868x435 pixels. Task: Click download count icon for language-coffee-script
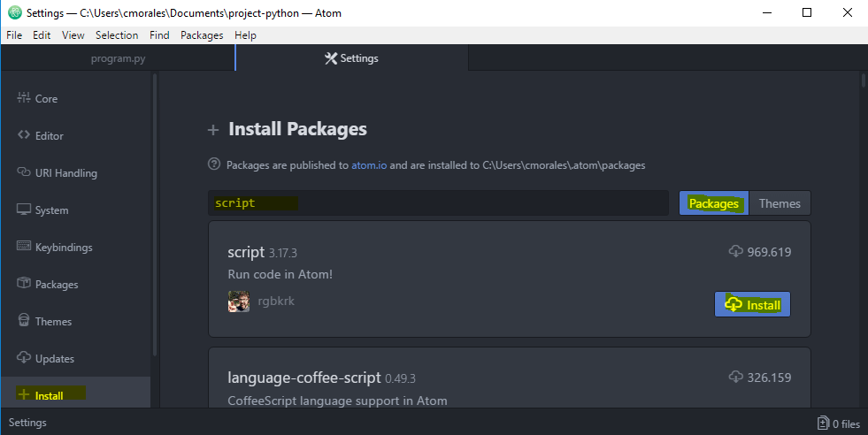[735, 377]
